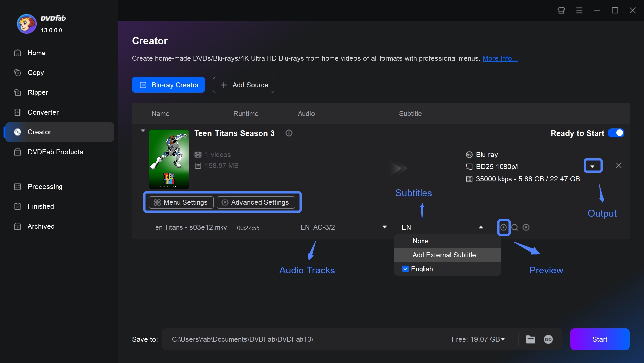This screenshot has height=363, width=644.
Task: Select the None subtitle radio button
Action: pyautogui.click(x=420, y=241)
